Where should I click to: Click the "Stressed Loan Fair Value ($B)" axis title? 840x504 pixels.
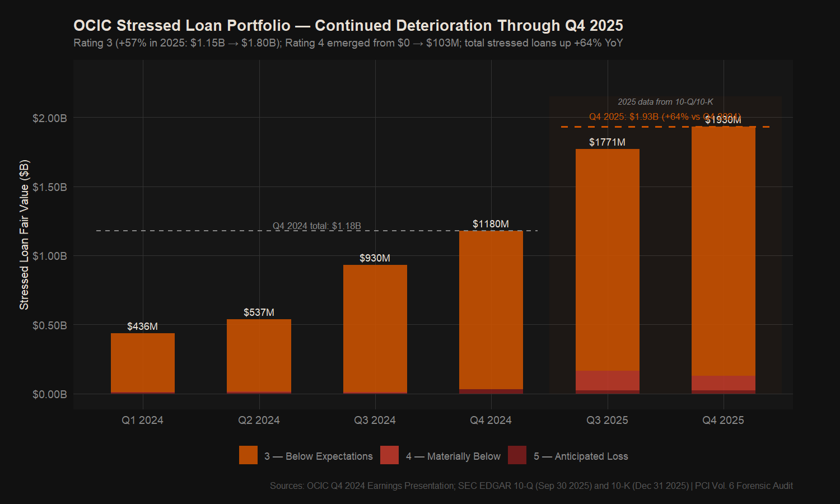tap(24, 235)
